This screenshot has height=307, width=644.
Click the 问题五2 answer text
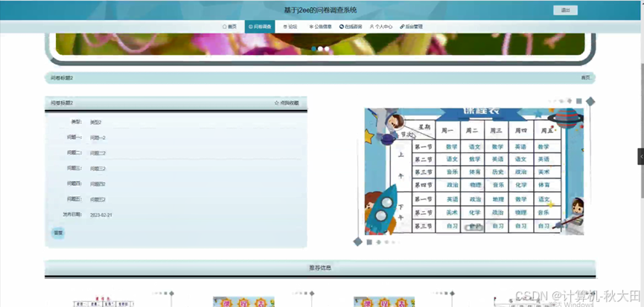tap(98, 200)
